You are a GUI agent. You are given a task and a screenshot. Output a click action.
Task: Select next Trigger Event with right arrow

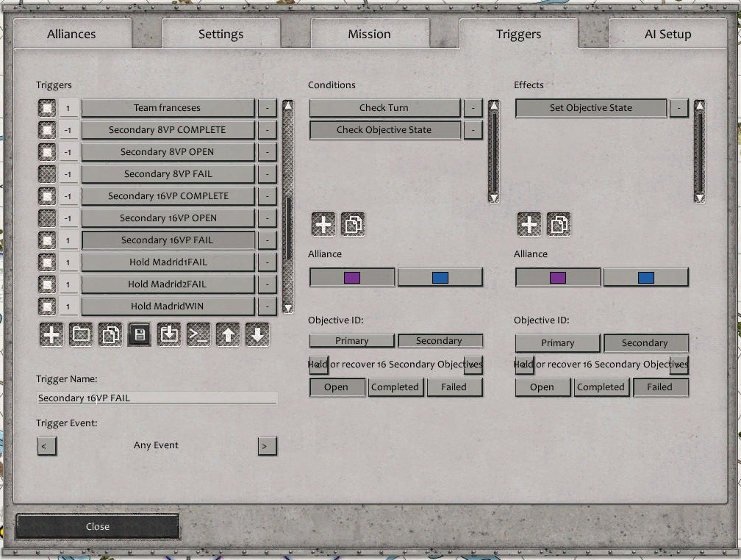(267, 446)
